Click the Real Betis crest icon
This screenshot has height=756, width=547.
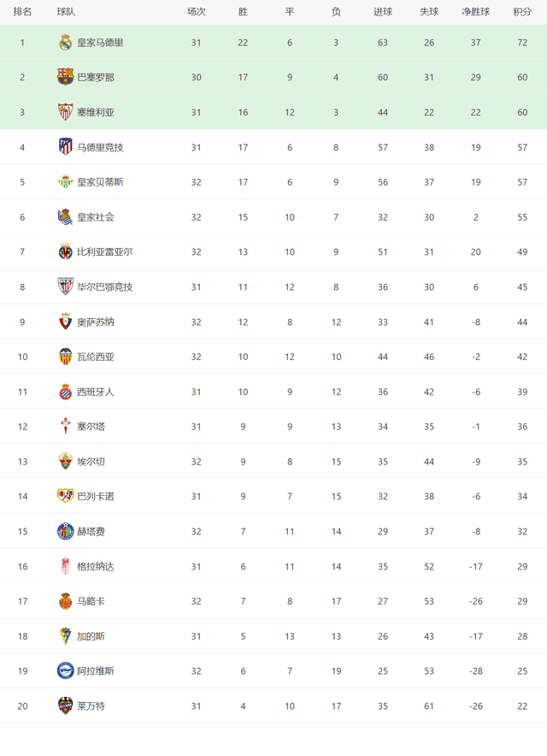tap(66, 182)
